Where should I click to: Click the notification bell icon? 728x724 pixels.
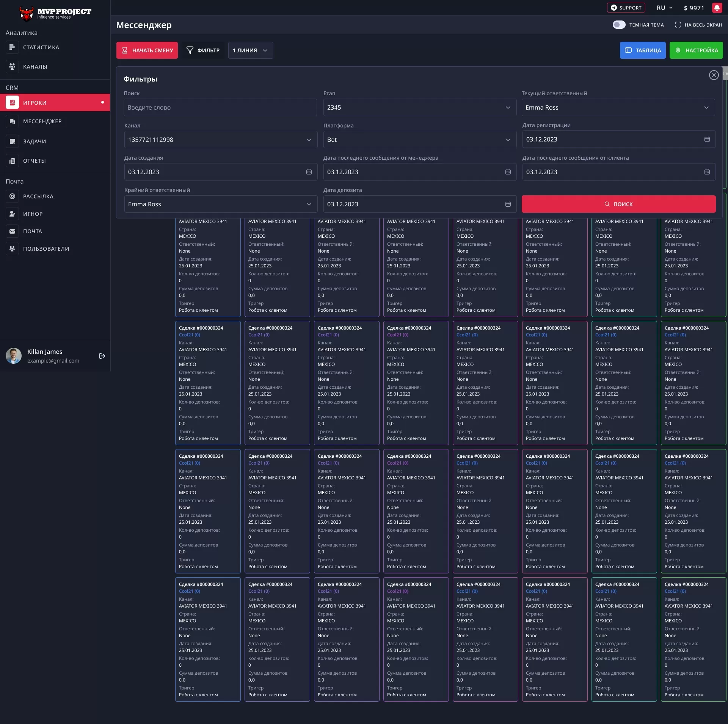click(x=717, y=8)
